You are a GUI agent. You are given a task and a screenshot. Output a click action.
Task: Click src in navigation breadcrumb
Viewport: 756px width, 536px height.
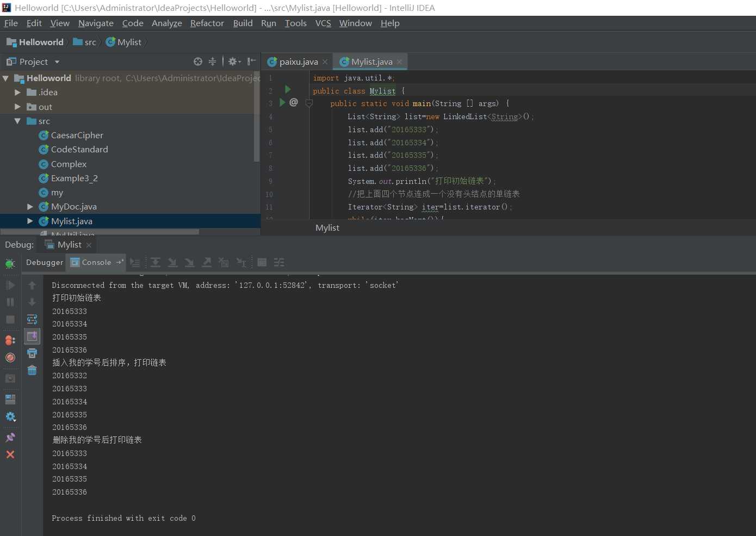(85, 42)
